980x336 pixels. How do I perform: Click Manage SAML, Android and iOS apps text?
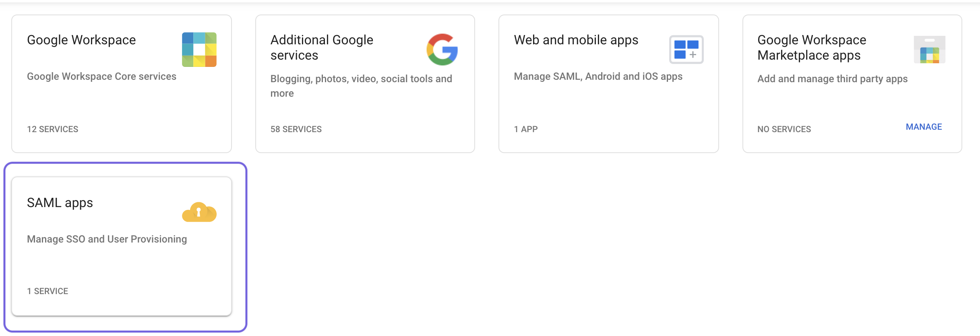[598, 77]
